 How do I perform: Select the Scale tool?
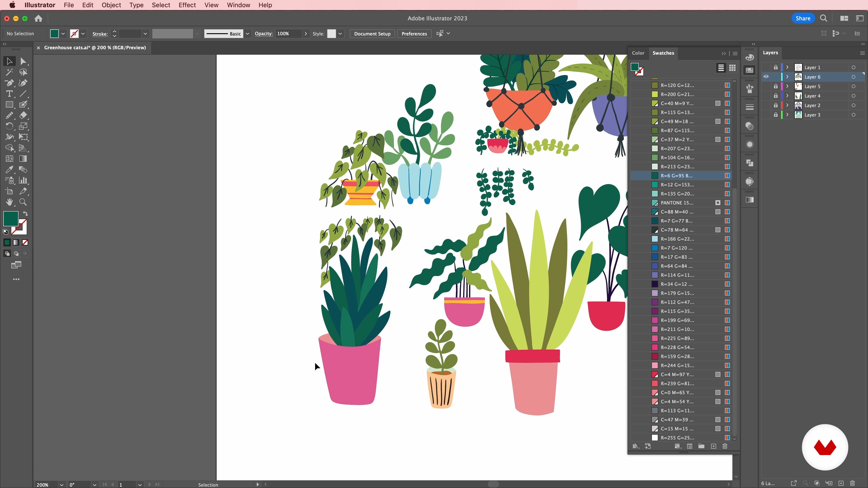point(23,126)
